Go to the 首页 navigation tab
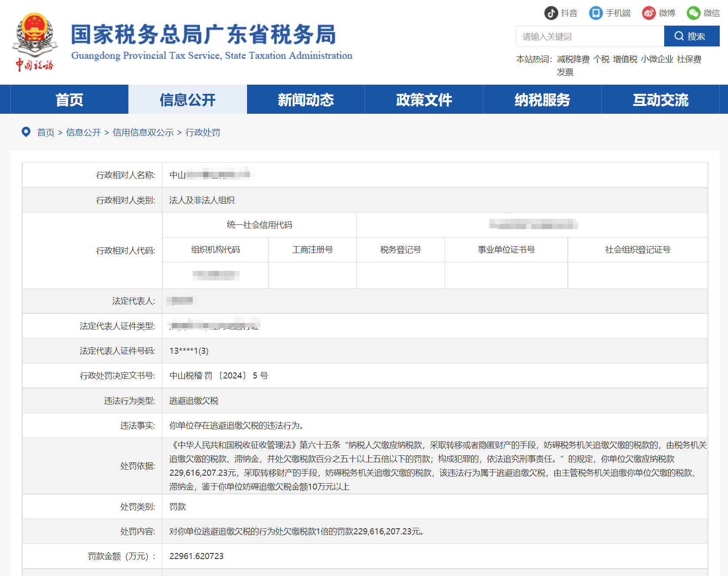728x576 pixels. click(69, 99)
